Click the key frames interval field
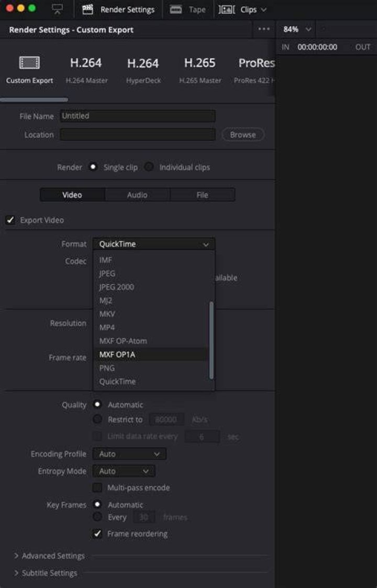The height and width of the screenshot is (588, 377). click(x=143, y=517)
